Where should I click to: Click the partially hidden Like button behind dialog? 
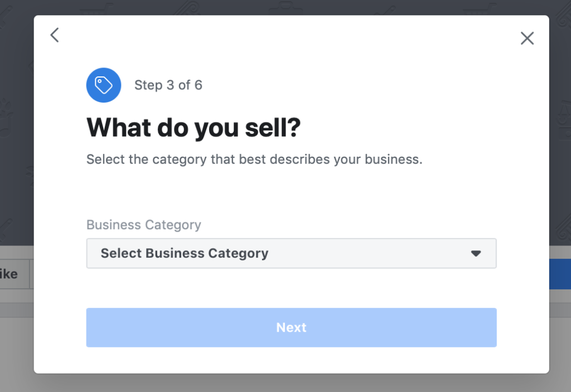(x=10, y=274)
